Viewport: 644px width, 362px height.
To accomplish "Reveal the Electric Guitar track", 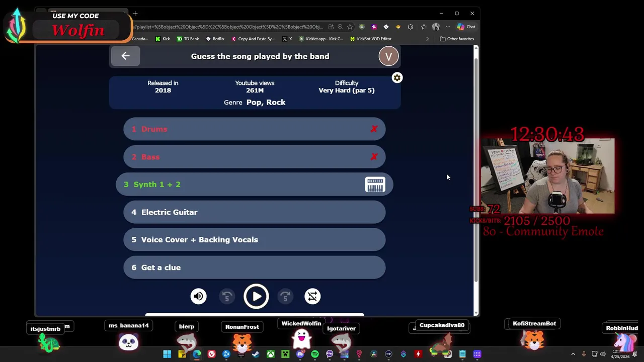I will 254,212.
